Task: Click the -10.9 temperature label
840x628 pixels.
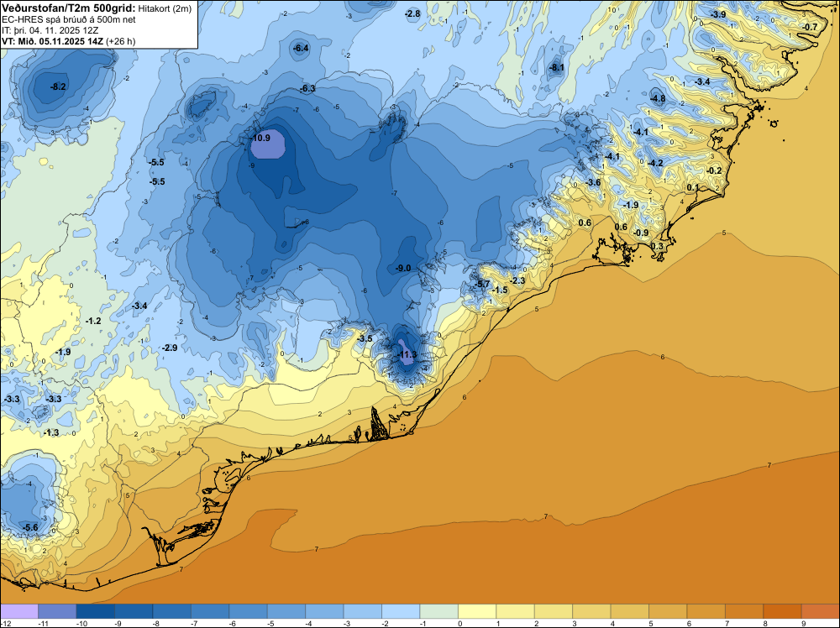Action: (261, 138)
